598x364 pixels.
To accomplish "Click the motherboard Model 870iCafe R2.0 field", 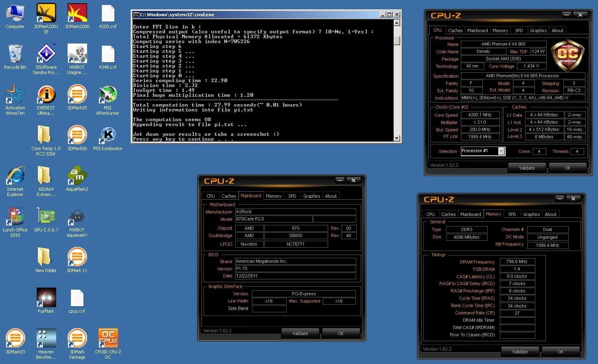I will click(274, 219).
